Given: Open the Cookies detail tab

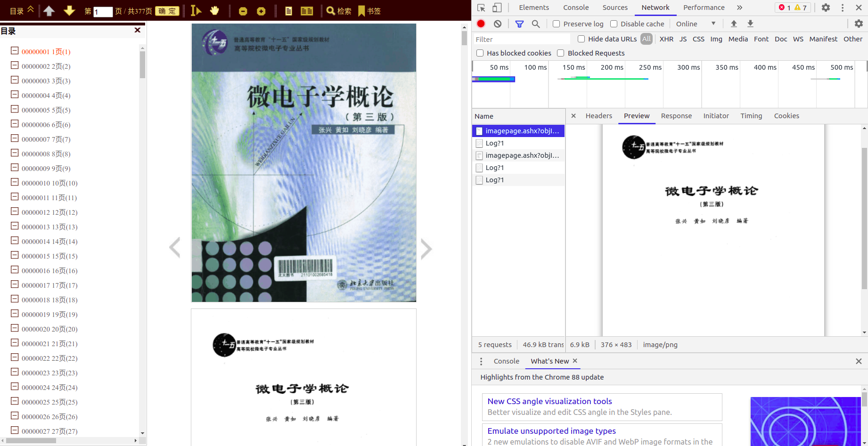Looking at the screenshot, I should pos(786,116).
